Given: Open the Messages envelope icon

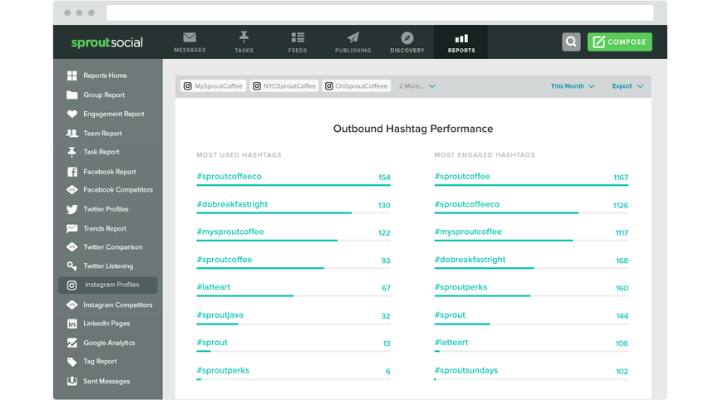Looking at the screenshot, I should pyautogui.click(x=190, y=38).
